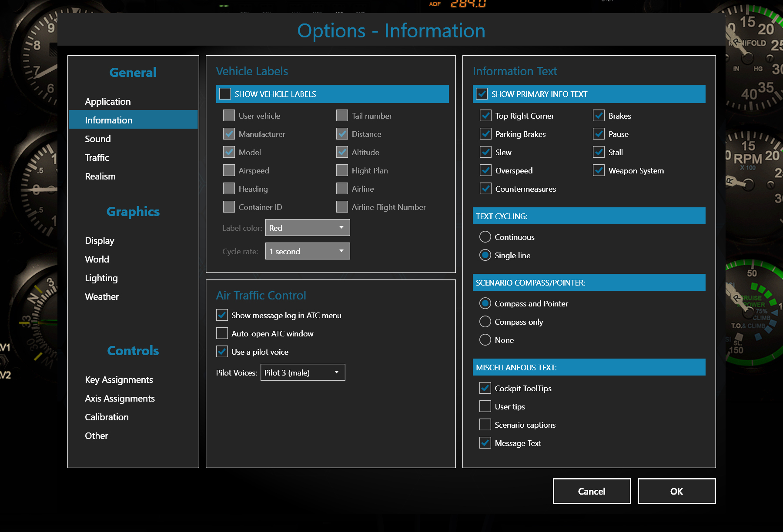Select Compass and Pointer option
Image resolution: width=783 pixels, height=532 pixels.
(485, 303)
